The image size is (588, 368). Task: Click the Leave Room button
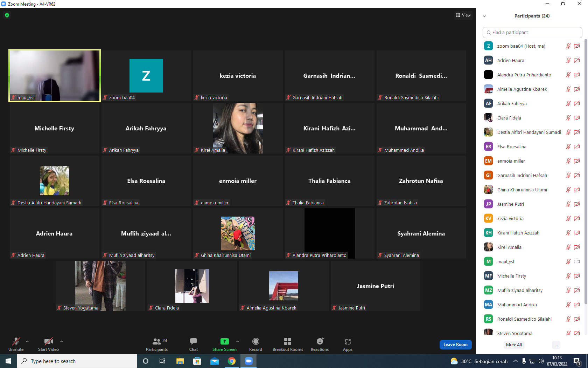point(455,345)
